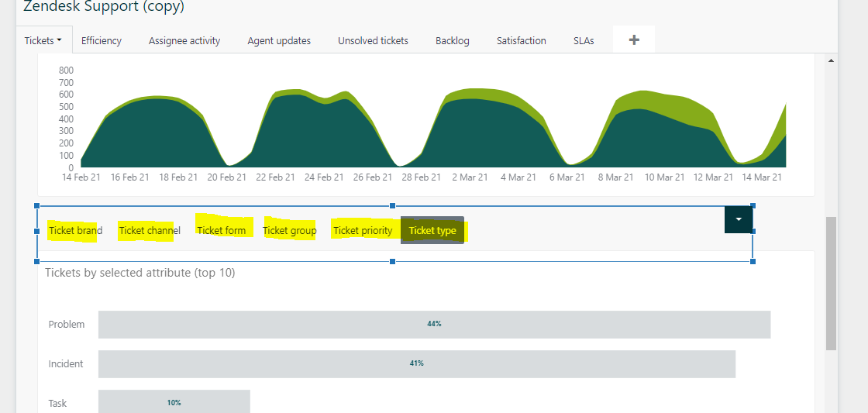Expand the Tickets tab dropdown caret
This screenshot has width=868, height=413.
tap(59, 41)
